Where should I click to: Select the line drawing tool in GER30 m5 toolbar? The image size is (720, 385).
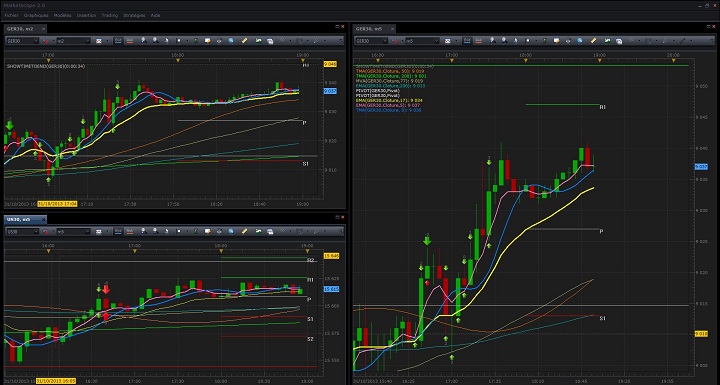pos(682,41)
